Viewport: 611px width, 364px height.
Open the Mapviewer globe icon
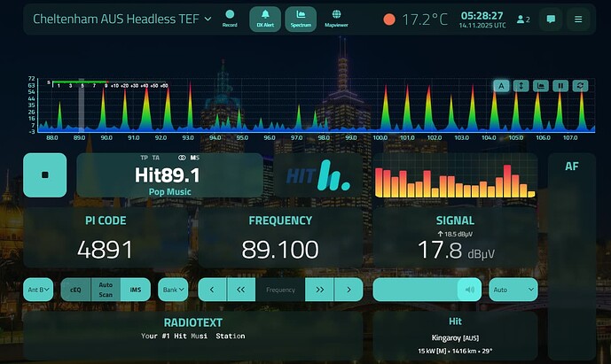(336, 19)
